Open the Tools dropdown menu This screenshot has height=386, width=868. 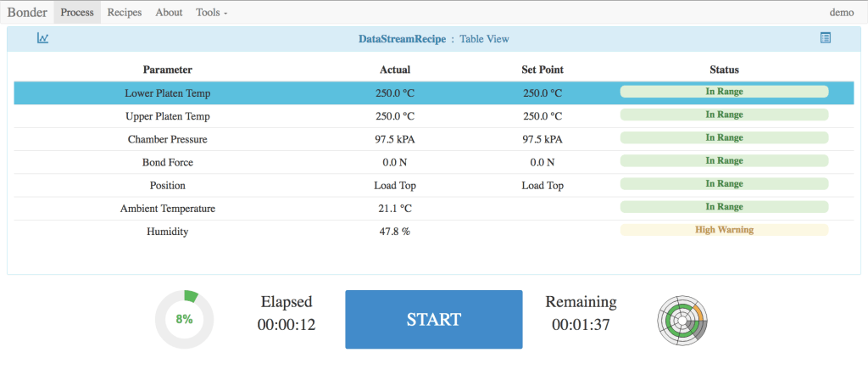[x=211, y=12]
